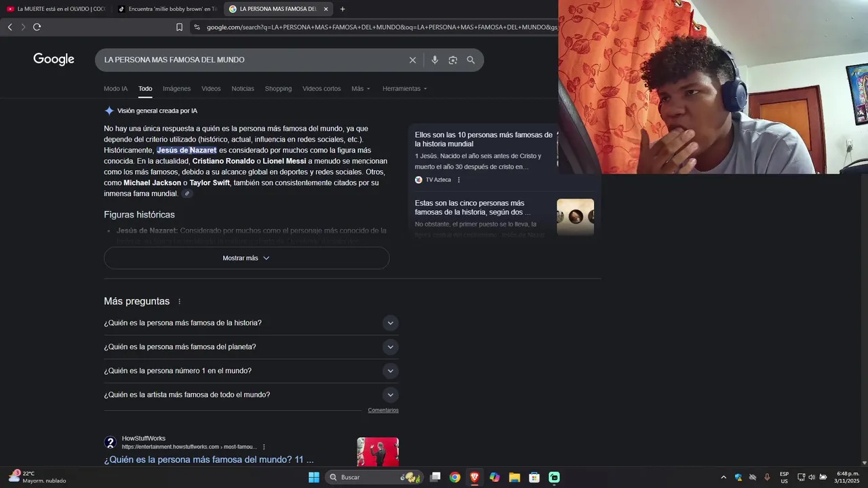Open the weather widget showing 22°C
This screenshot has height=488, width=868.
(x=37, y=477)
